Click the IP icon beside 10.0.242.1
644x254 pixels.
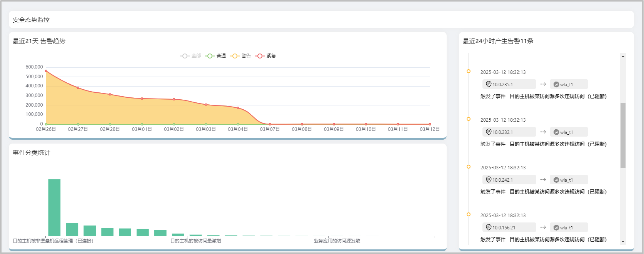pos(489,180)
